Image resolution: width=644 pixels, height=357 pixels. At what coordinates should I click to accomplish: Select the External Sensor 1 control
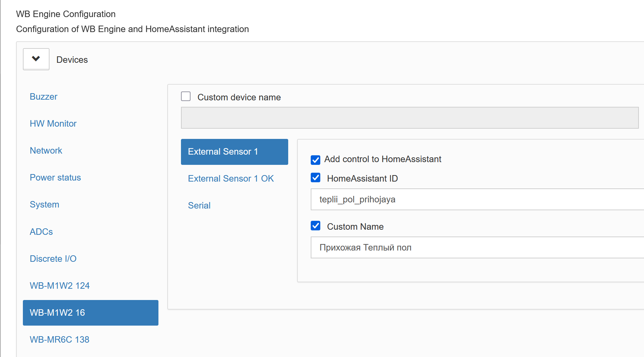[234, 152]
